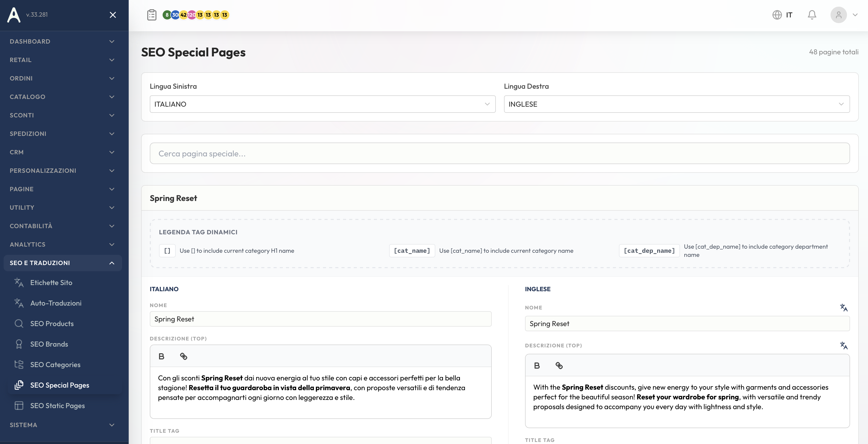Open the language globe selector IT
The width and height of the screenshot is (868, 444).
(782, 15)
